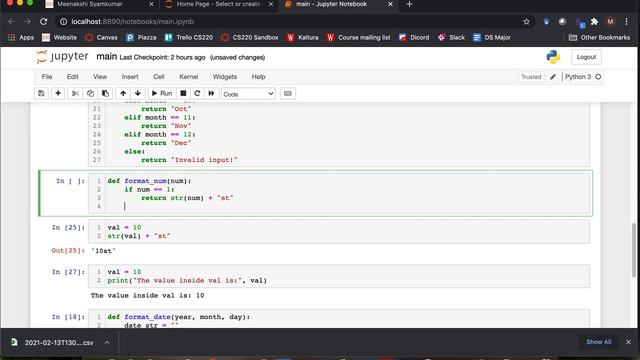Paste cells below icon
Screen dimensions: 640x360
click(x=105, y=93)
